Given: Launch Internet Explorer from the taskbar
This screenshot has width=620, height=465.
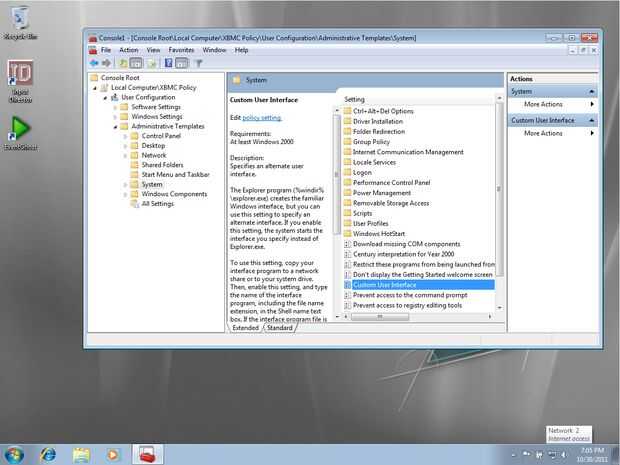Looking at the screenshot, I should coord(48,455).
